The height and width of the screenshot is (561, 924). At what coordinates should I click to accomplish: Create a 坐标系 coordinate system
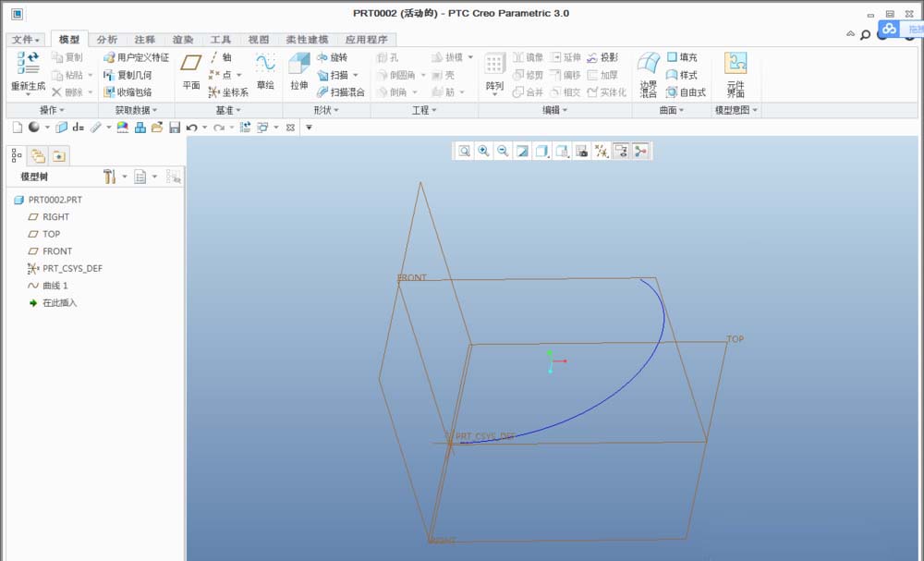228,91
